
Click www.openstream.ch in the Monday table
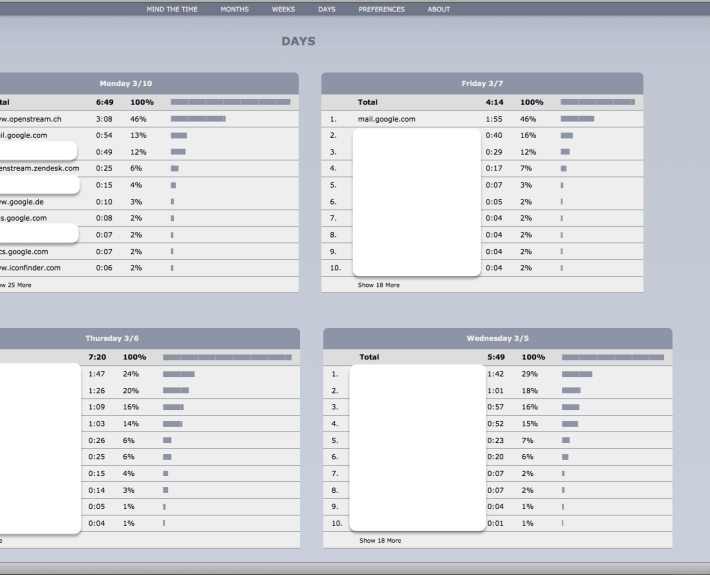[28, 119]
